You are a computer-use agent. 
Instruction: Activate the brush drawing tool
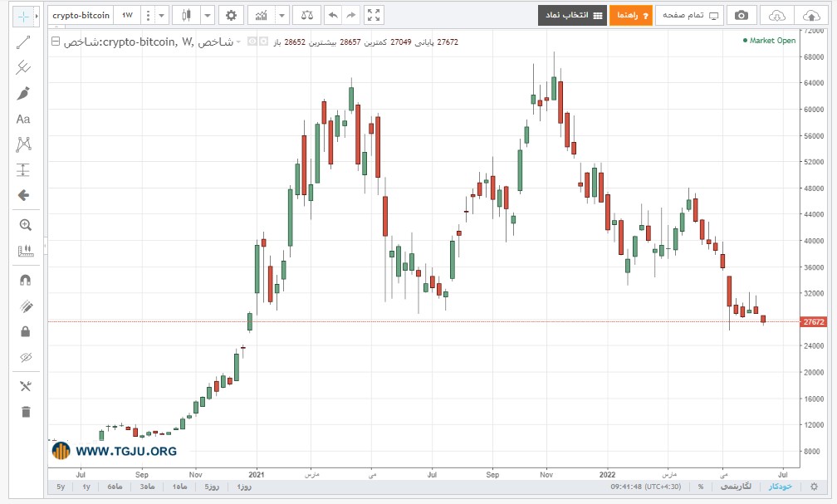[23, 94]
